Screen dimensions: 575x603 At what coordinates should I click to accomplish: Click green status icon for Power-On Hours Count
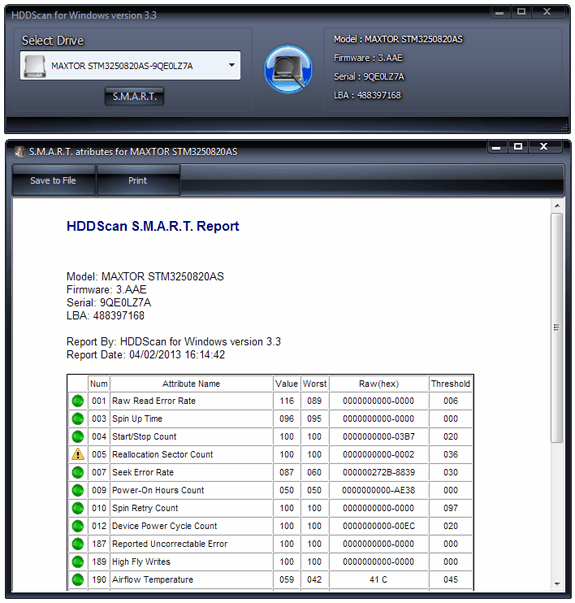78,490
